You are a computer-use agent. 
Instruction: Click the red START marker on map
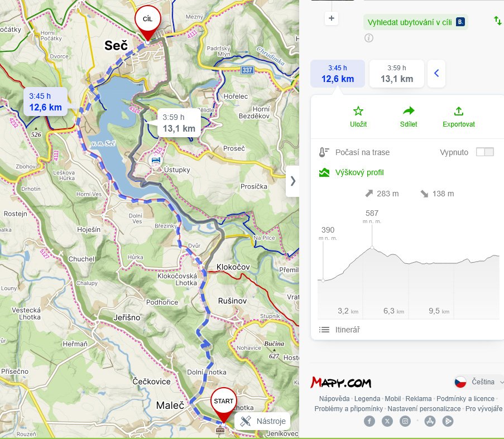(223, 403)
